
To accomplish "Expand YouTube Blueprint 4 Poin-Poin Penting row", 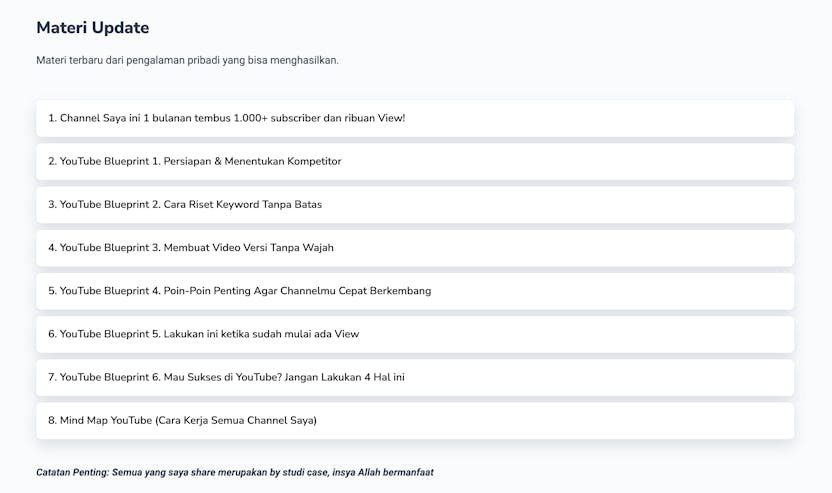I will pyautogui.click(x=240, y=291).
